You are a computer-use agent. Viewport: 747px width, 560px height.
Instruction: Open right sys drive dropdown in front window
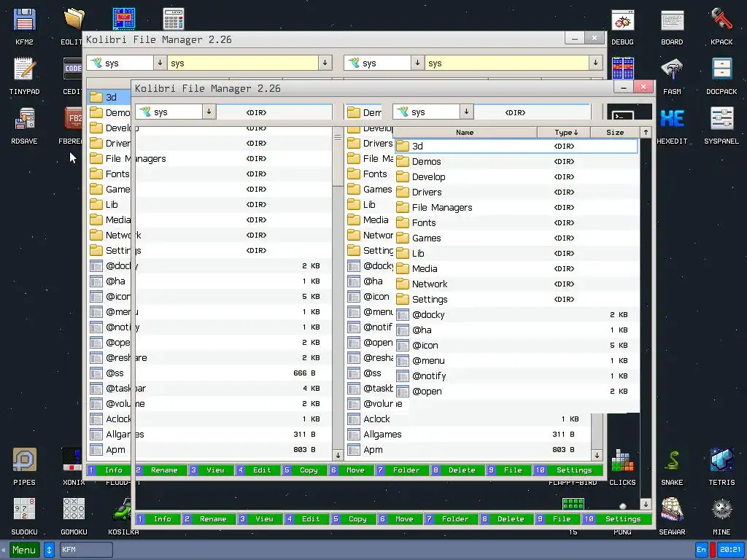click(x=466, y=112)
